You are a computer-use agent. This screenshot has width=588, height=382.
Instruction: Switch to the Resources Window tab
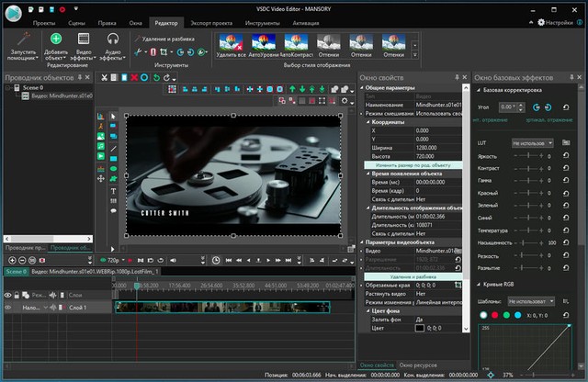tap(419, 365)
